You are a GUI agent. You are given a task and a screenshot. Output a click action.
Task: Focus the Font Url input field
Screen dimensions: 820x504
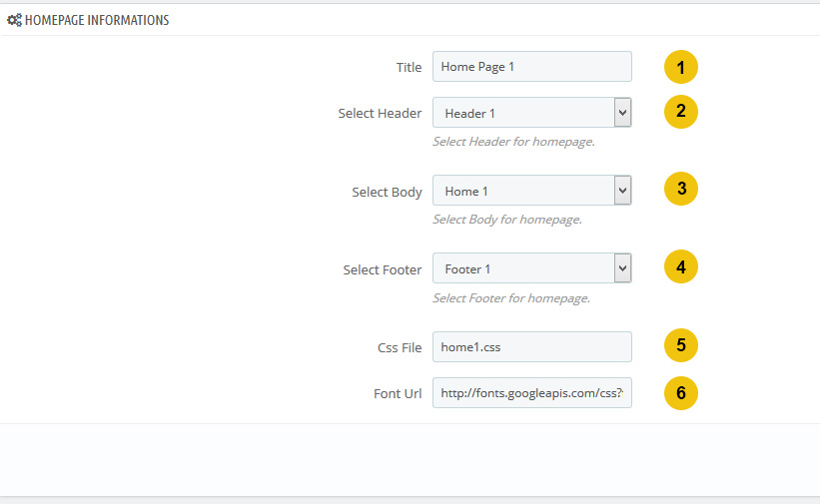click(531, 392)
